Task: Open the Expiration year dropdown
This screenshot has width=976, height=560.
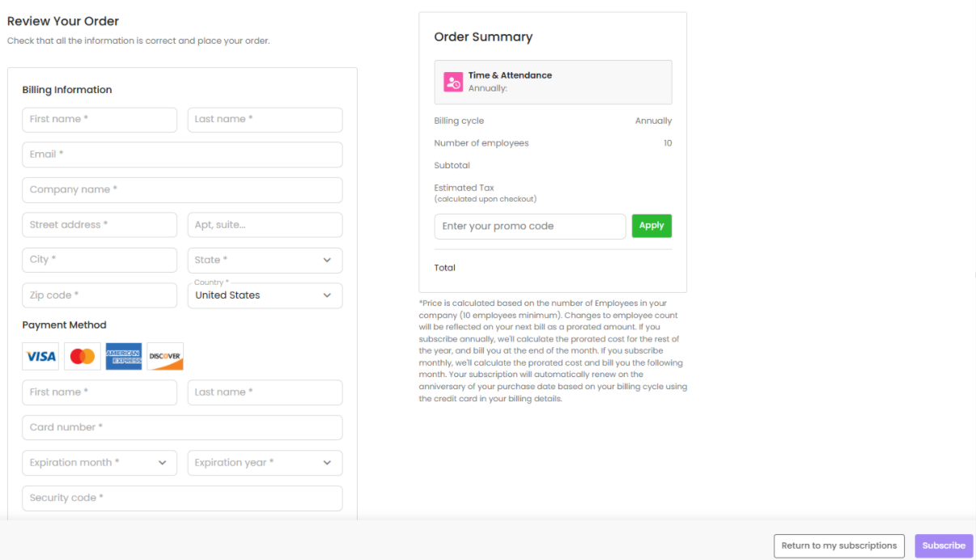Action: [x=265, y=463]
